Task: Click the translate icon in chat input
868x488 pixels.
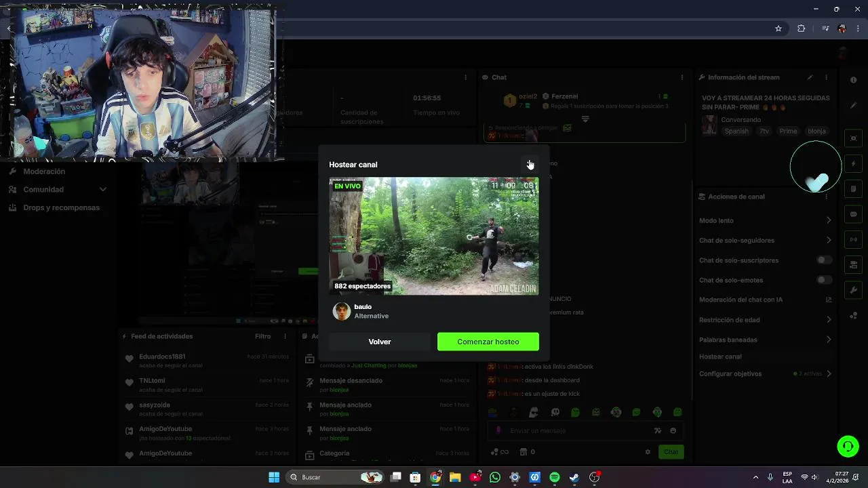Action: tap(657, 430)
